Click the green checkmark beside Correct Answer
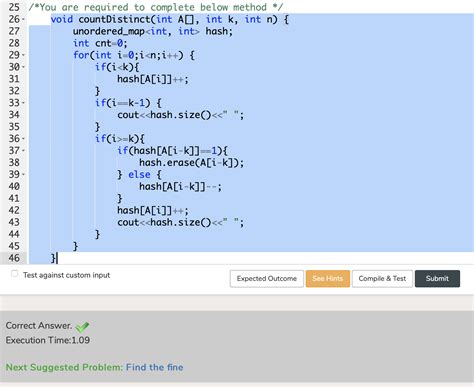 pos(82,327)
